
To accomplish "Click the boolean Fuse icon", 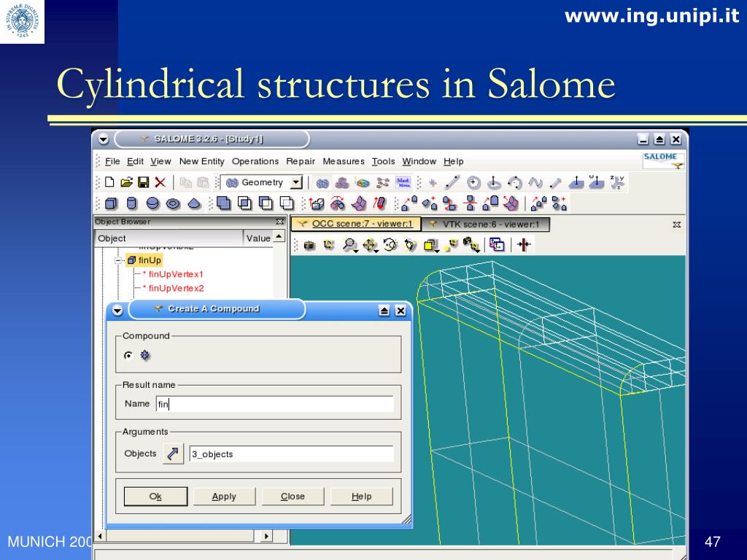I will click(223, 203).
